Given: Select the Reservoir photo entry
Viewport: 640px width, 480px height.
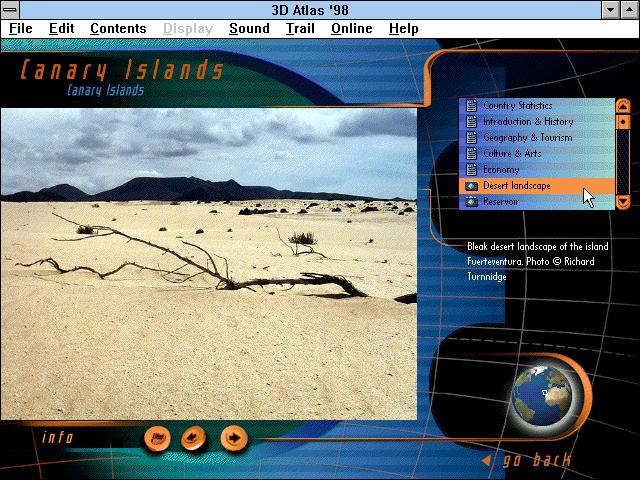Looking at the screenshot, I should (537, 202).
